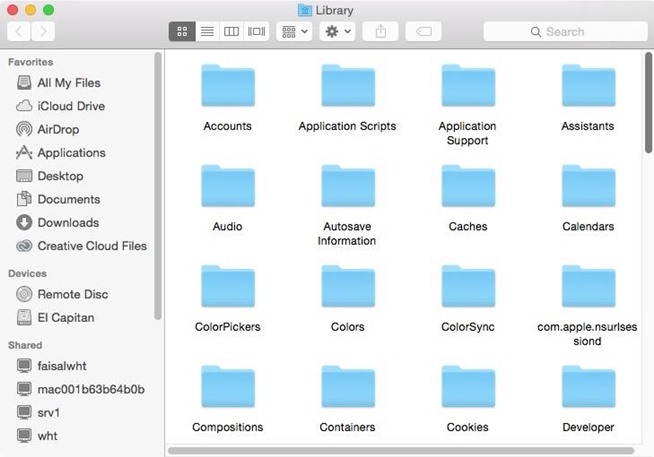Open the arrange items dropdown
Screen dimensions: 654x457
pos(294,32)
